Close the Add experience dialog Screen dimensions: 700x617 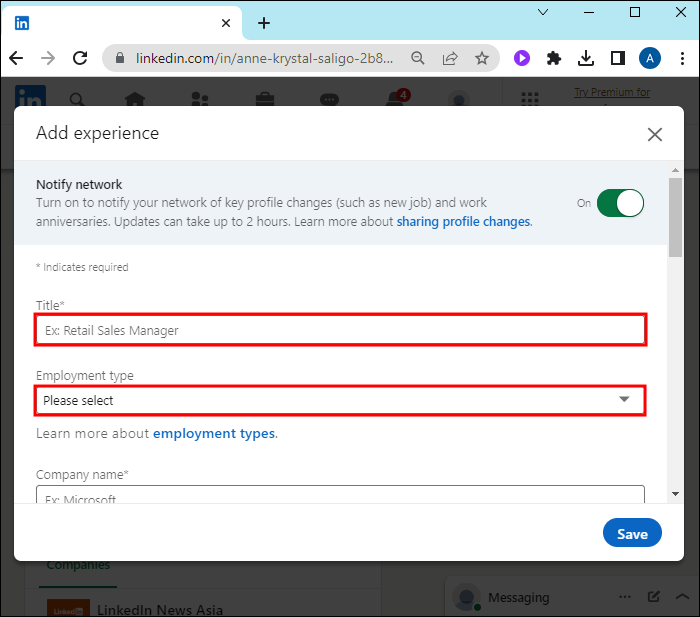[x=655, y=134]
